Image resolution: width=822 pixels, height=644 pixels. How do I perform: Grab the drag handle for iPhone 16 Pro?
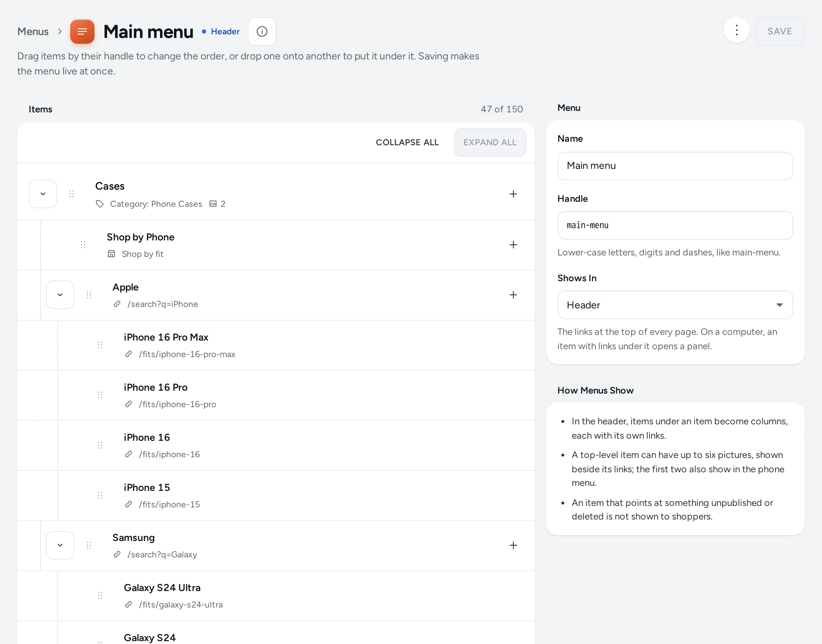(x=100, y=395)
